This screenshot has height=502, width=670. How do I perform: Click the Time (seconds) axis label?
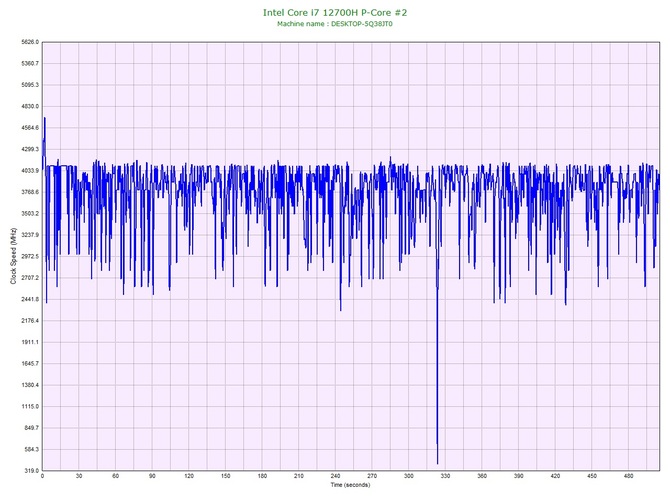point(350,485)
